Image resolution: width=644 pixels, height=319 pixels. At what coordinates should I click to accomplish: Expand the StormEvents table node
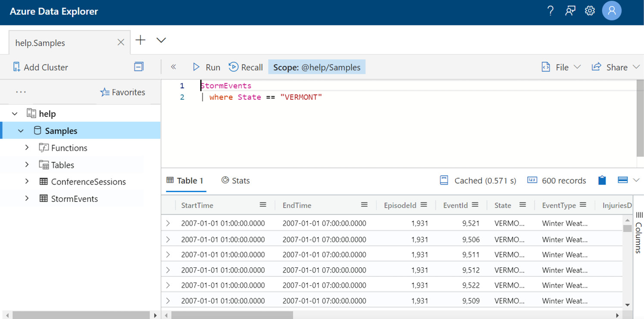point(27,198)
